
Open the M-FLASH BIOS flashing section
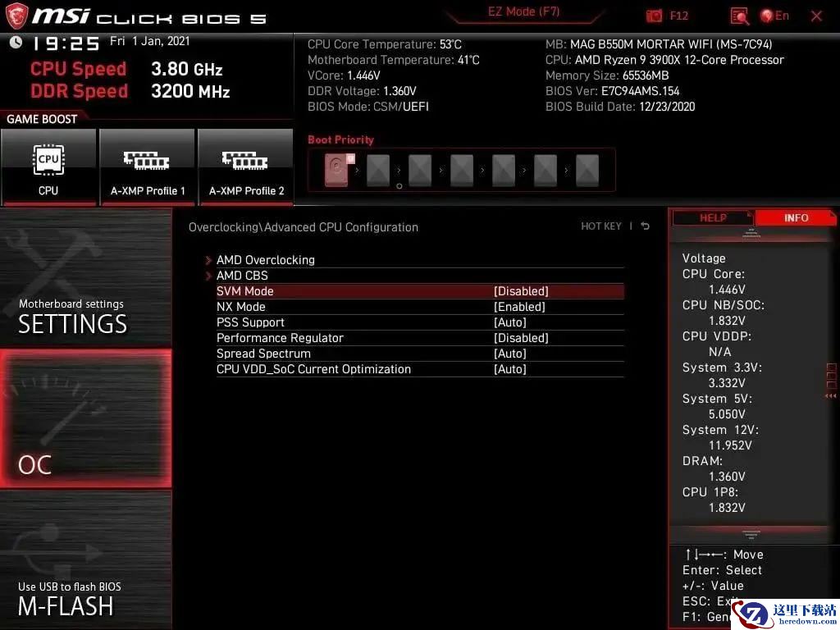click(85, 559)
